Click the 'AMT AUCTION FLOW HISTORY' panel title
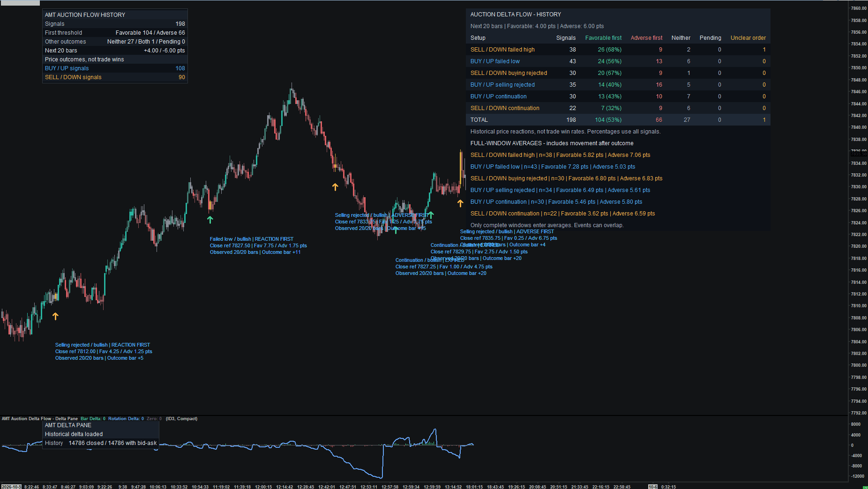 (x=85, y=15)
